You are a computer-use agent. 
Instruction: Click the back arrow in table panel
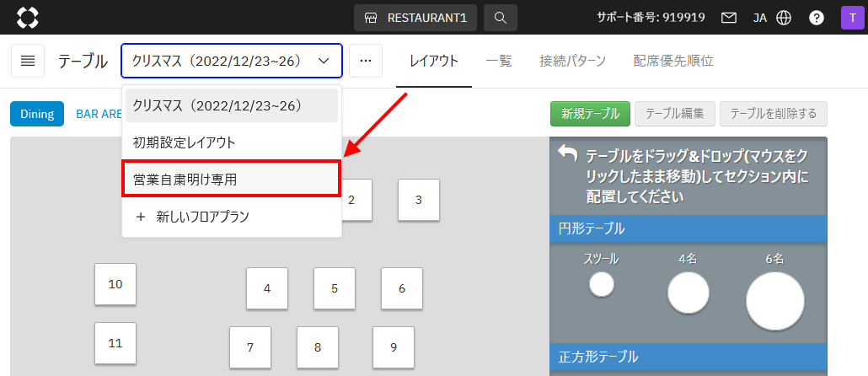[x=567, y=154]
